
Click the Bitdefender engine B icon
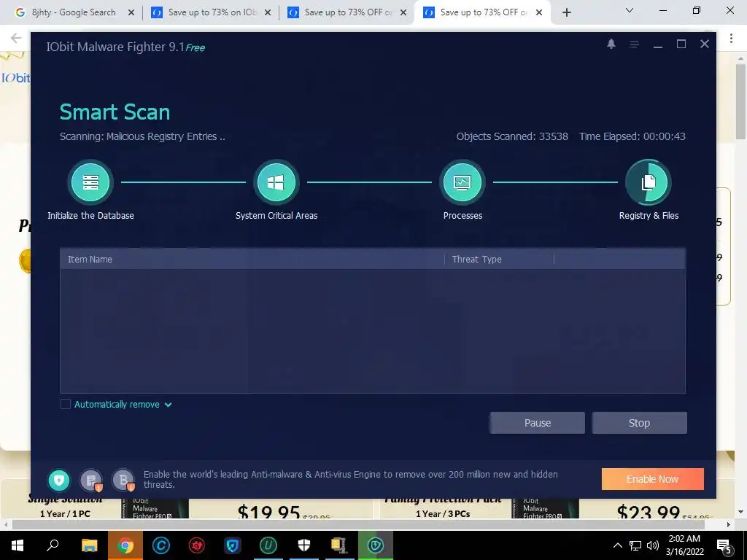coord(123,480)
